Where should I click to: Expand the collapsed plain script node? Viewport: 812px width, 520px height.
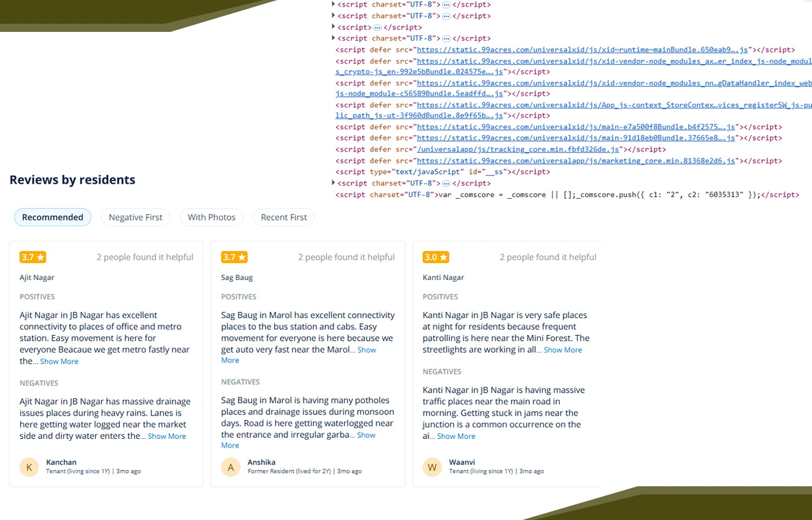tap(334, 27)
